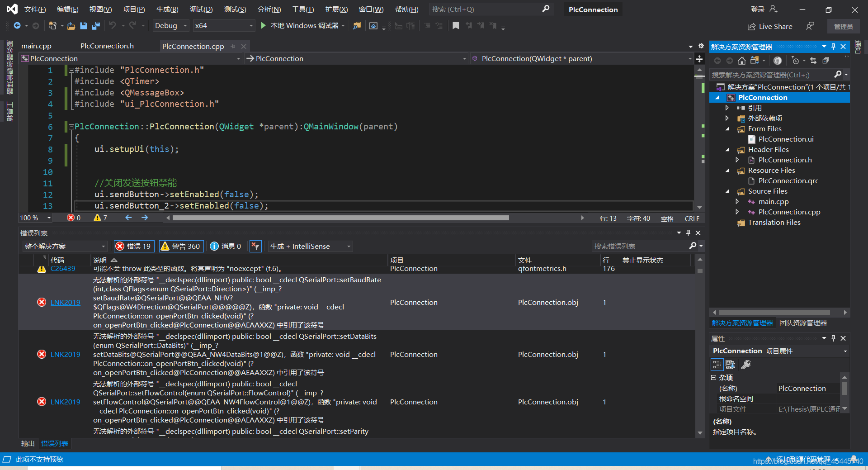
Task: Toggle the 错误 19 errors filter
Action: coord(134,246)
